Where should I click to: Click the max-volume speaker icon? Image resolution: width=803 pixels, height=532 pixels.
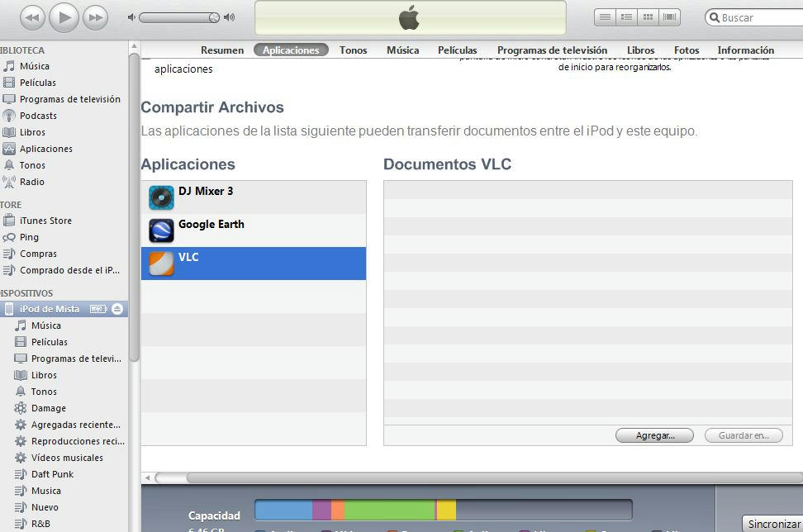(x=230, y=17)
